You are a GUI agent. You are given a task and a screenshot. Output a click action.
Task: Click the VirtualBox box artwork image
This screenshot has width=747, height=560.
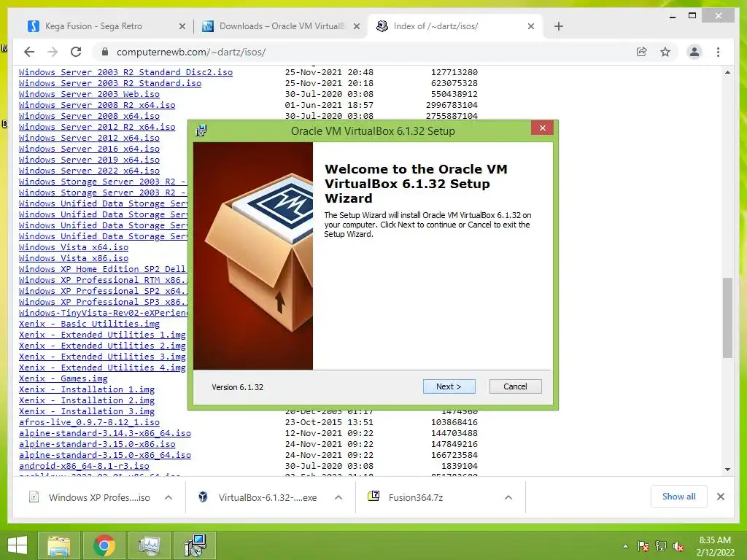tap(253, 256)
